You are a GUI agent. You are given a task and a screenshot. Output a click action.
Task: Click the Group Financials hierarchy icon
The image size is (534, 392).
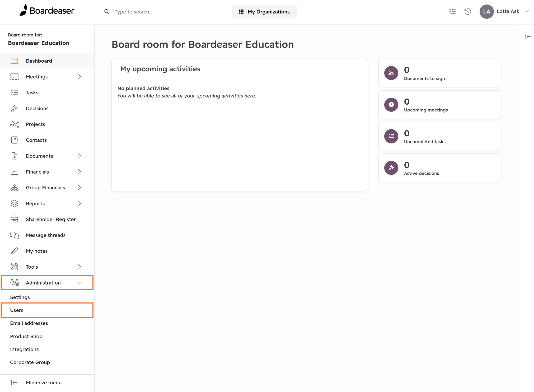coord(14,188)
